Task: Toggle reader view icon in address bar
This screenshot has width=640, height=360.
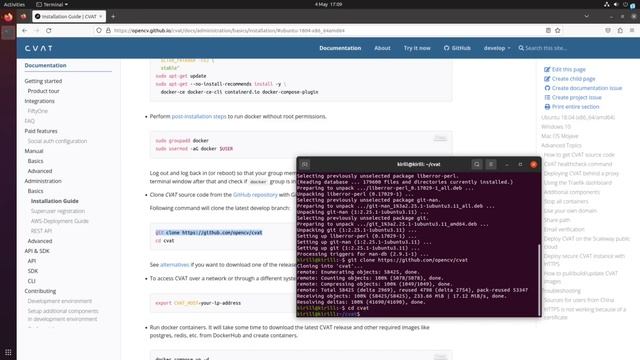Action: 548,31
